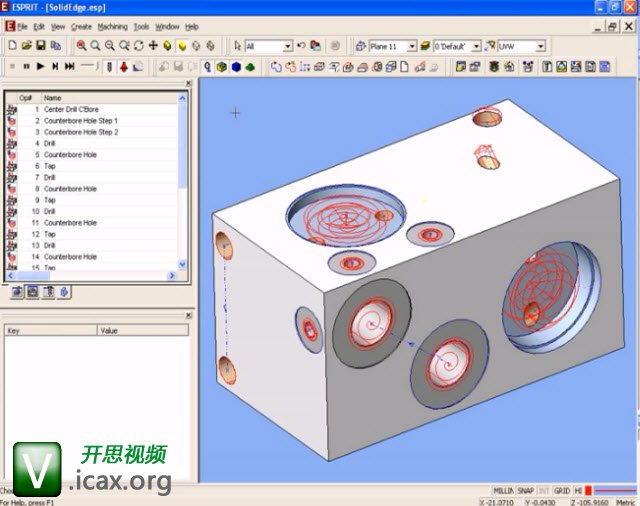
Task: Click the zoom out magnifier icon
Action: pyautogui.click(x=110, y=46)
